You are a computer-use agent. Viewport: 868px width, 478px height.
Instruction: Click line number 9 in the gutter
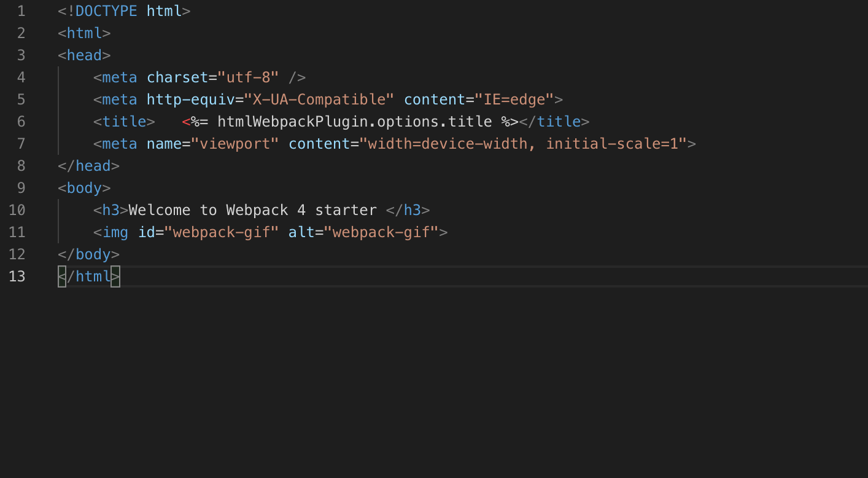coord(21,188)
